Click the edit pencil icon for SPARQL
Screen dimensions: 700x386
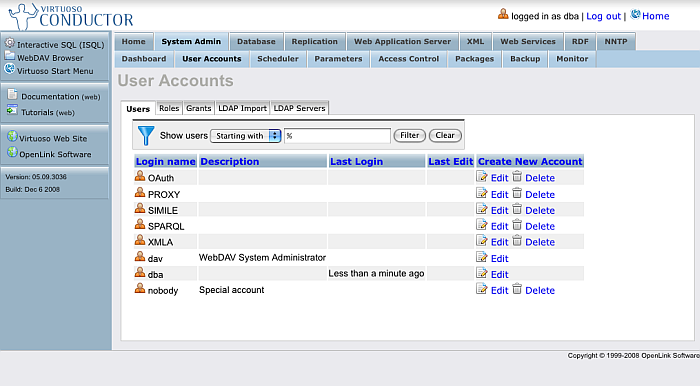click(x=482, y=224)
